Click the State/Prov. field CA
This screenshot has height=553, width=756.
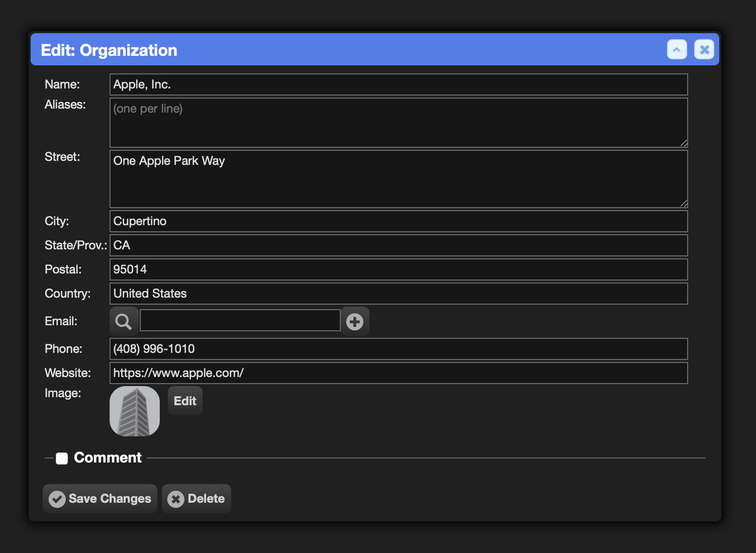click(x=399, y=245)
